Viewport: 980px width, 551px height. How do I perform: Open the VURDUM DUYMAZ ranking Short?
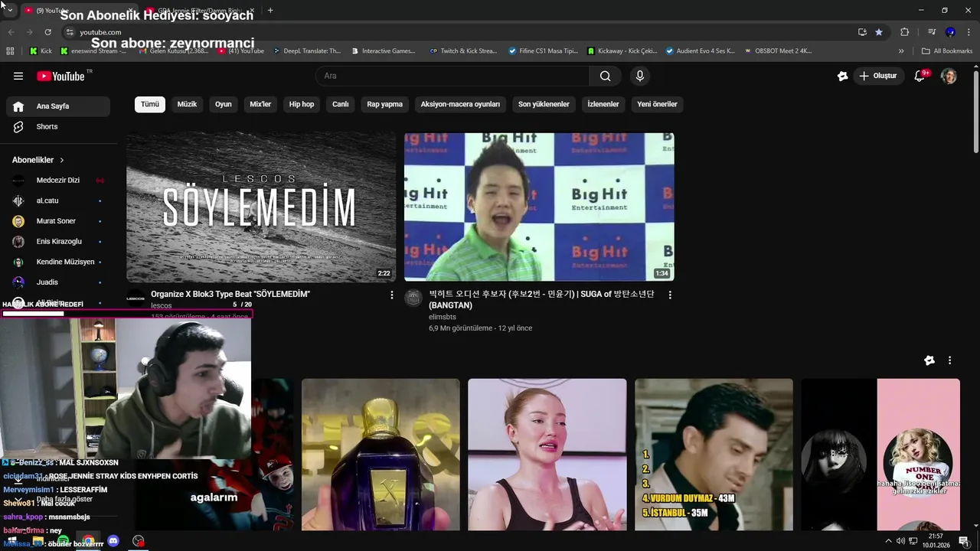pos(714,455)
